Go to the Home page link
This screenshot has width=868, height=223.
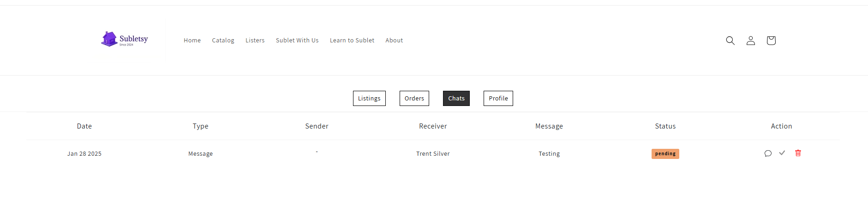pyautogui.click(x=192, y=41)
